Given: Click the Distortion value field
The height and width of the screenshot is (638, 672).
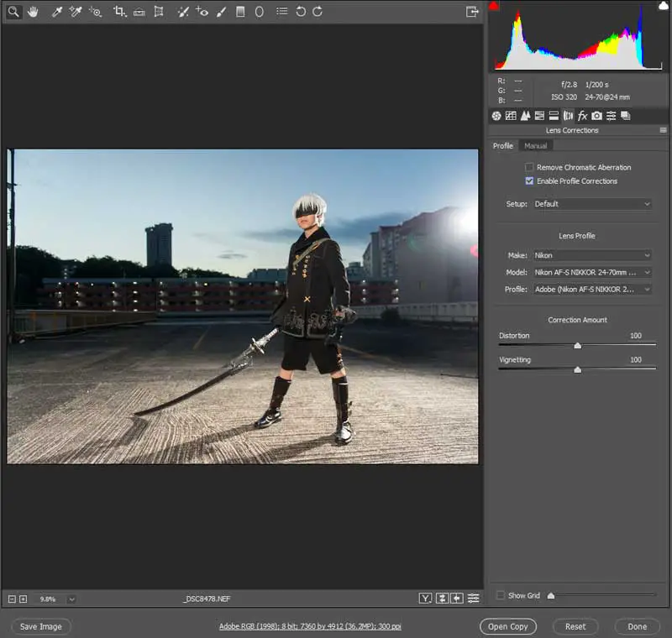Looking at the screenshot, I should [x=636, y=336].
